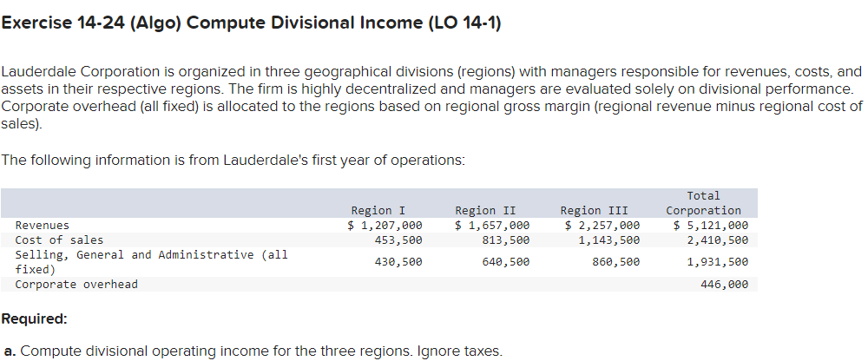The width and height of the screenshot is (868, 361).
Task: Click the 'Corporation' column header text
Action: click(x=704, y=210)
